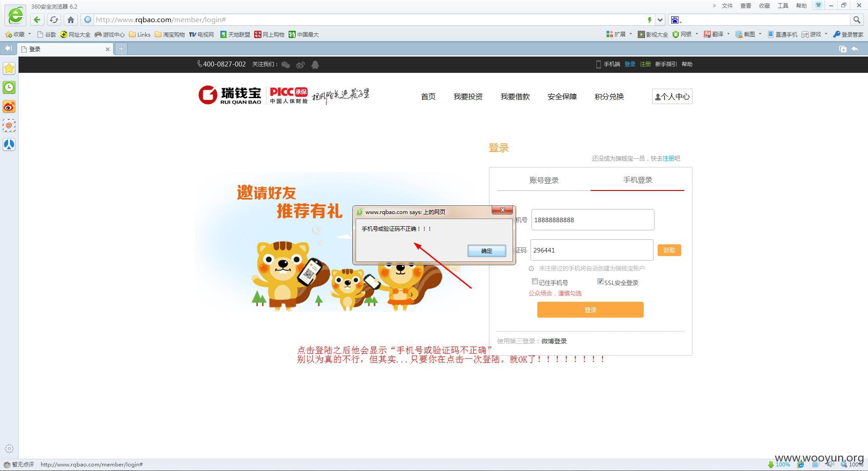
Task: Open the 文件 menu
Action: [727, 6]
